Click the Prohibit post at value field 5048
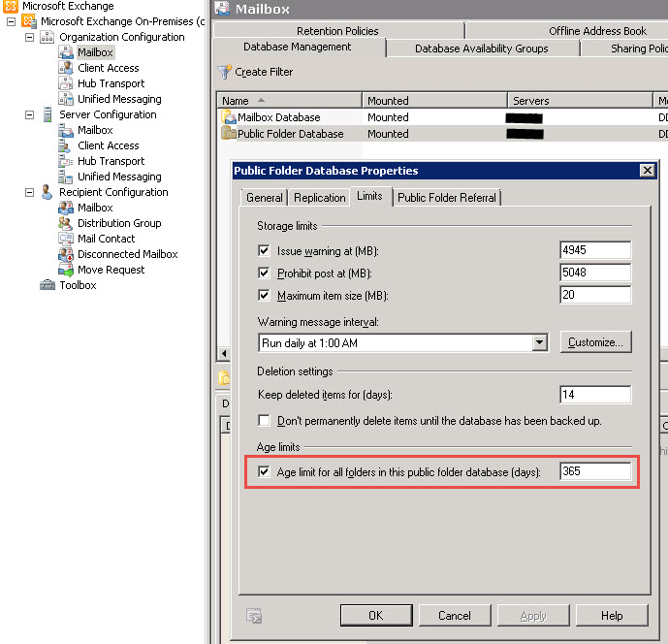Viewport: 668px width, 644px height. (595, 273)
